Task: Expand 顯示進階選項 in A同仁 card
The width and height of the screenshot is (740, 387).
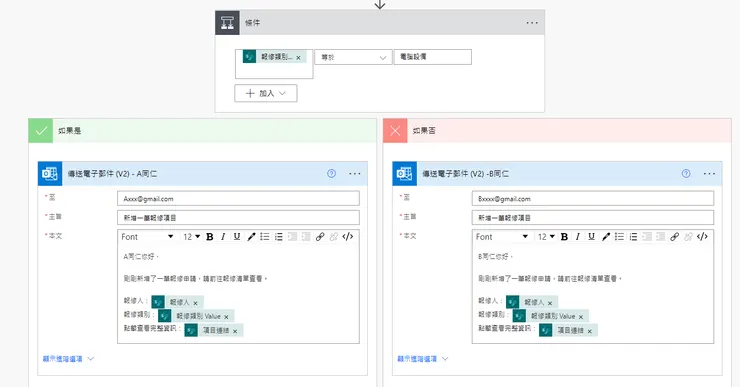Action: click(68, 359)
